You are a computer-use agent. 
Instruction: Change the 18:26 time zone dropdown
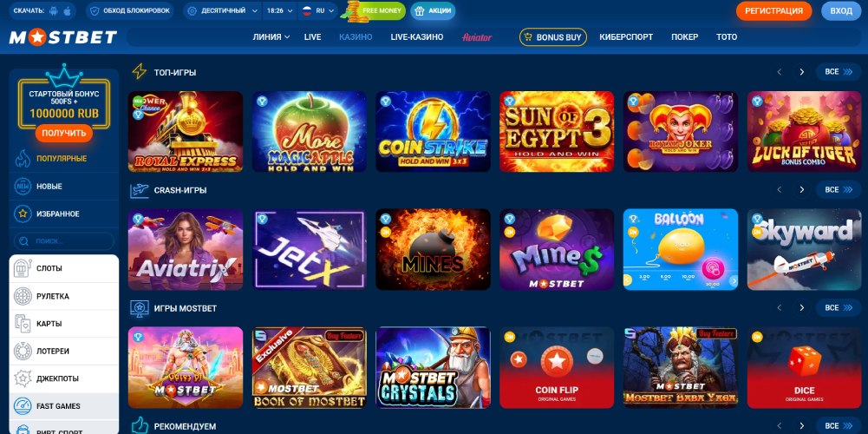pos(280,11)
